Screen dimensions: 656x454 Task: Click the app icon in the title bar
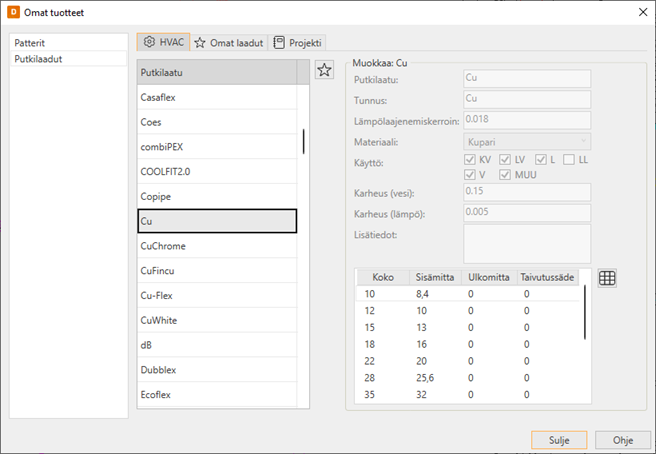pos(14,12)
